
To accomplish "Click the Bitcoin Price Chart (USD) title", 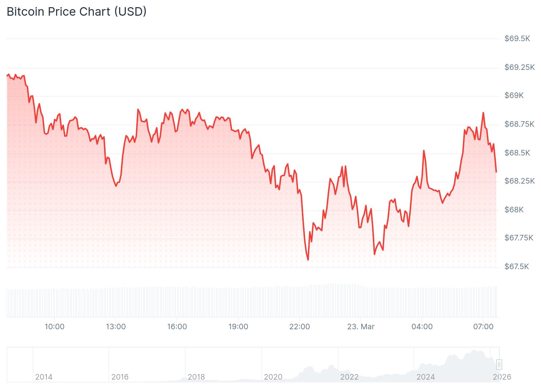I will coord(76,12).
